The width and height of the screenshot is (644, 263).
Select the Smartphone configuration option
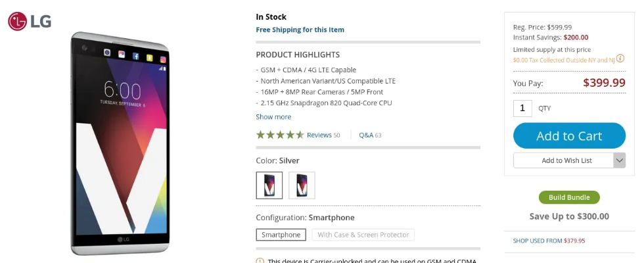281,235
